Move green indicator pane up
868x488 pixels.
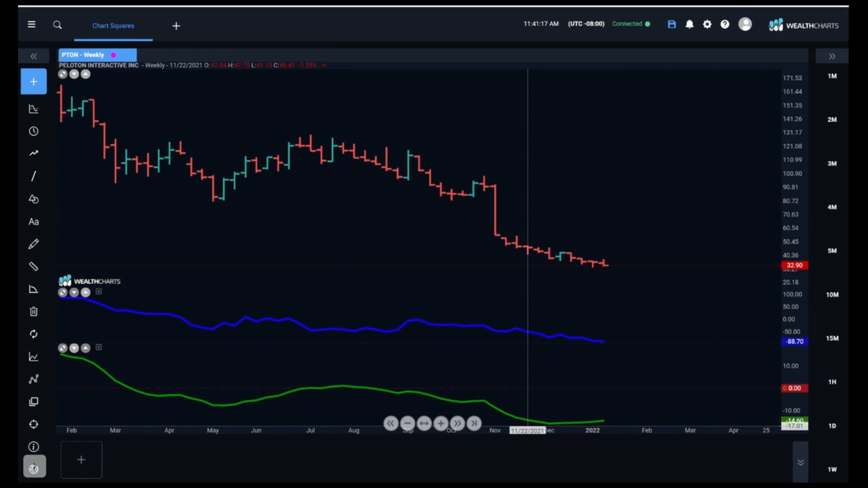tap(85, 348)
